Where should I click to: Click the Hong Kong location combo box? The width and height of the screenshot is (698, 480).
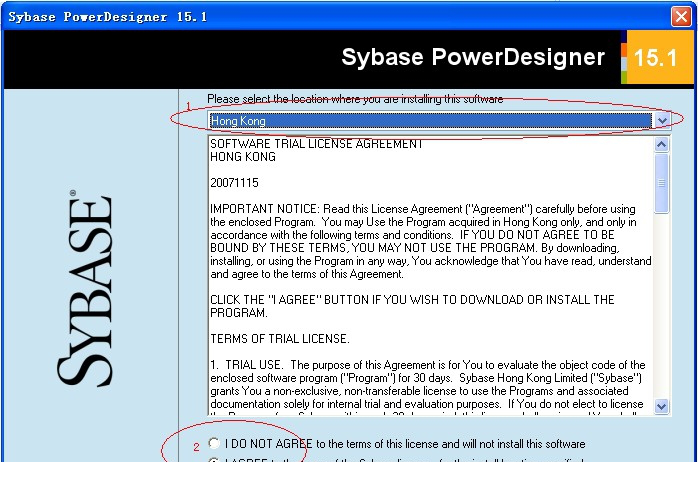[x=439, y=121]
